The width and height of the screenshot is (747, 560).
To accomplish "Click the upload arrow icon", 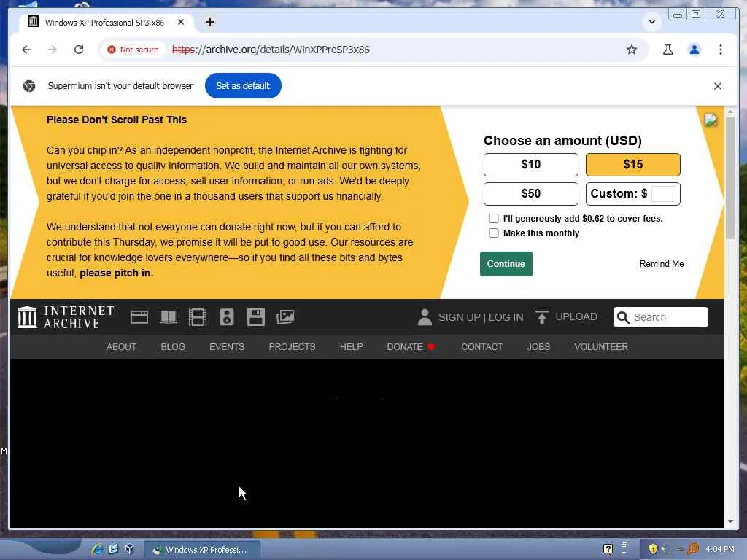I will 542,317.
